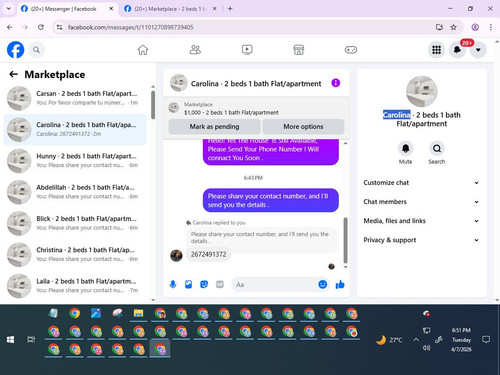Screen dimensions: 500x375
Task: Click the 27°C weather widget
Action: (389, 340)
